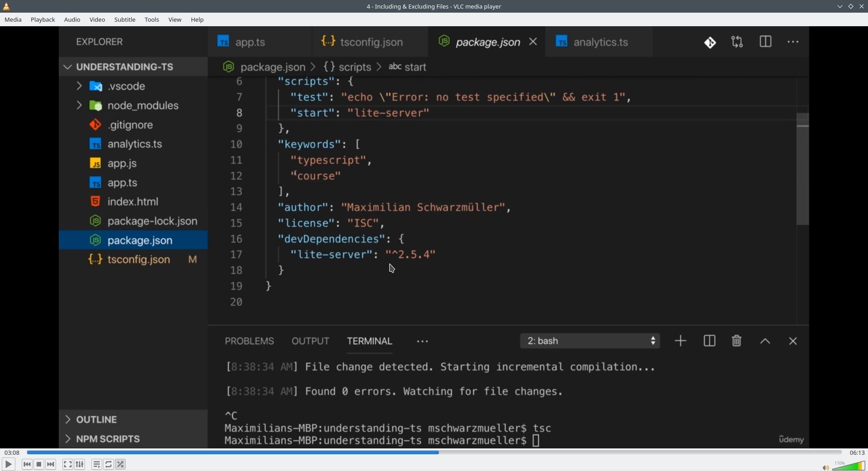Mute audio via speaker icon

(826, 467)
